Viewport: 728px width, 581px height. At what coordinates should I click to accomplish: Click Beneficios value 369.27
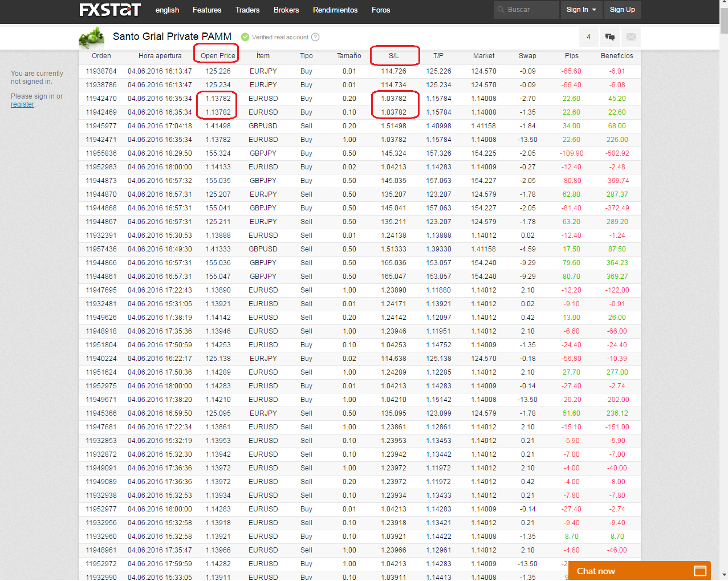pyautogui.click(x=617, y=277)
